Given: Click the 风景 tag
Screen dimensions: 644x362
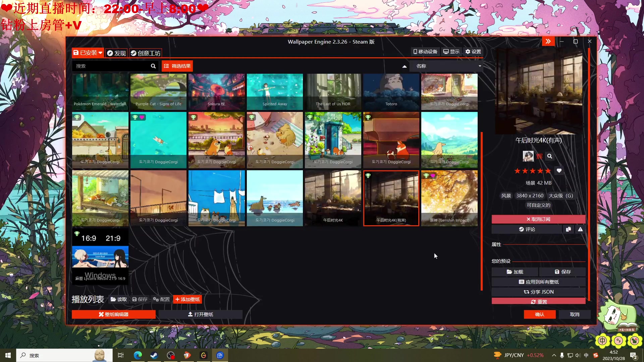Looking at the screenshot, I should click(506, 196).
